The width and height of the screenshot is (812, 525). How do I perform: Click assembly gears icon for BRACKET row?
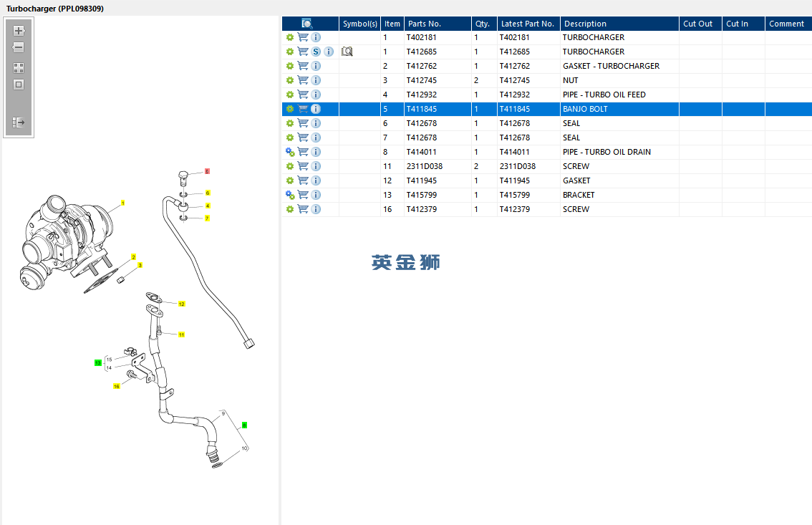pos(290,195)
